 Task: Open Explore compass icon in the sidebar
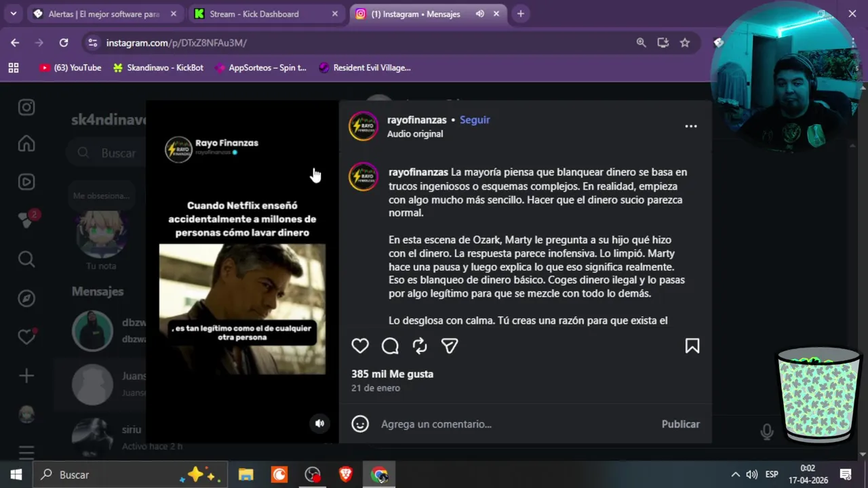[x=26, y=298]
